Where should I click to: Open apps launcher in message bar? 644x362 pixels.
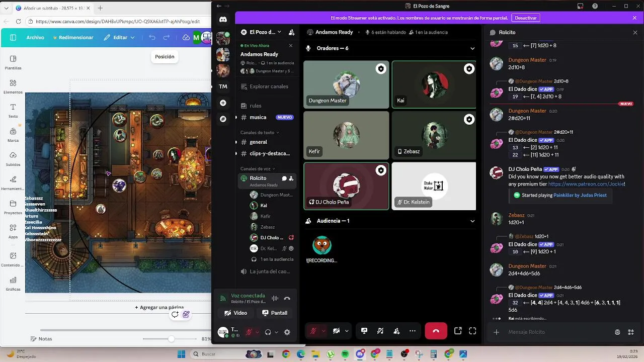(630, 332)
